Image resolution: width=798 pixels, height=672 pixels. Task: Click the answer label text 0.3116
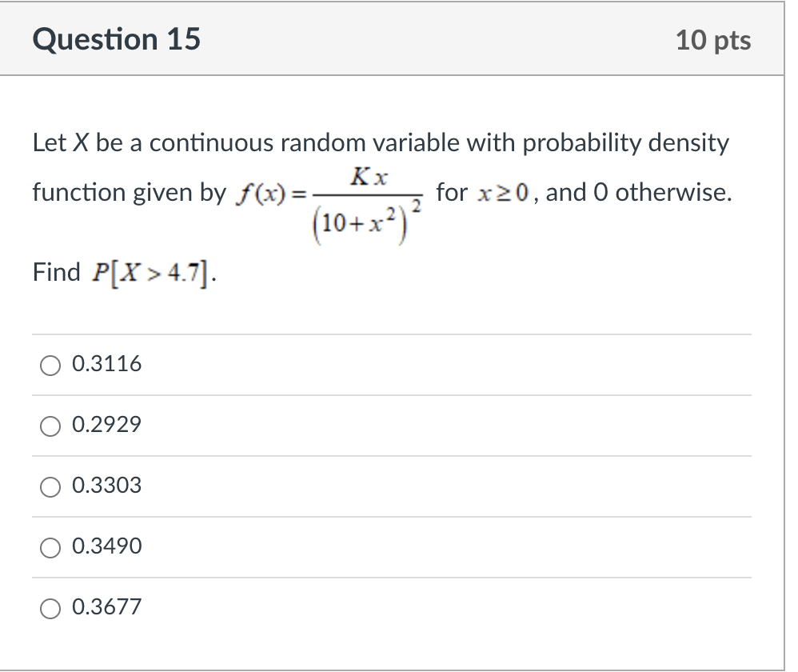click(x=106, y=364)
